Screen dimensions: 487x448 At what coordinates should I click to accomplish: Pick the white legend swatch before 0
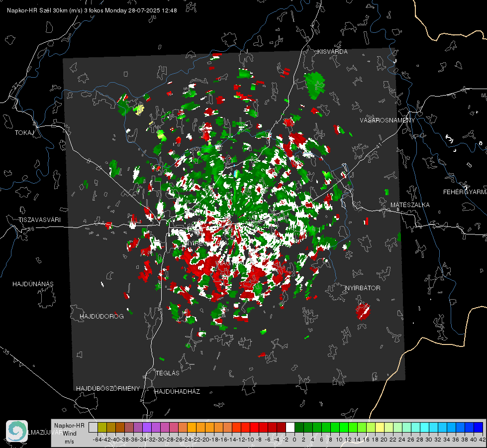[x=290, y=427]
